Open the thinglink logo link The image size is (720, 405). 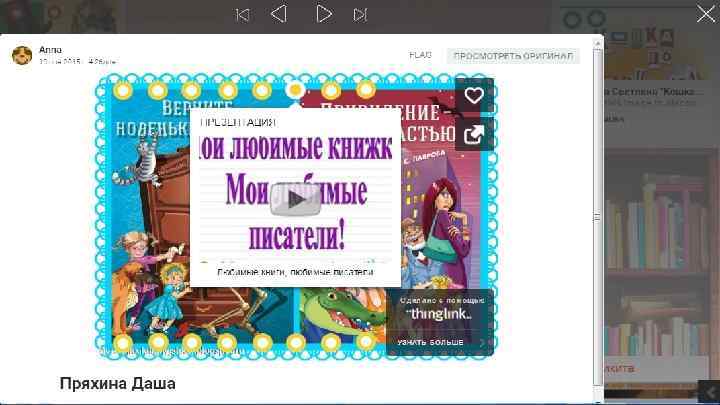[x=439, y=314]
